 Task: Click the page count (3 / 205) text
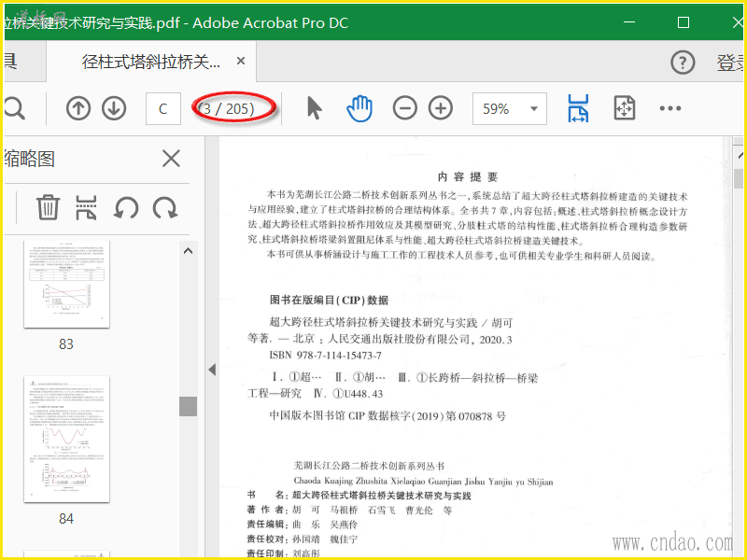pos(227,108)
